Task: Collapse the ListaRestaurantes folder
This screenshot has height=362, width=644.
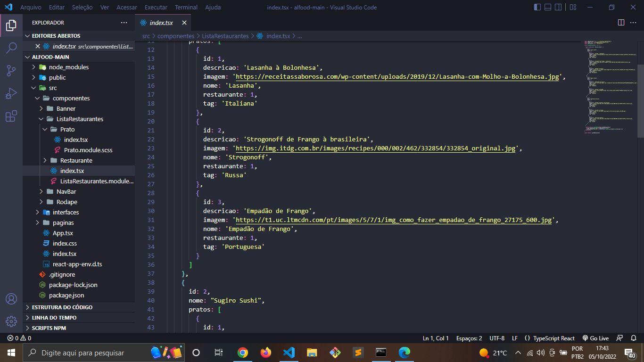Action: click(x=80, y=119)
